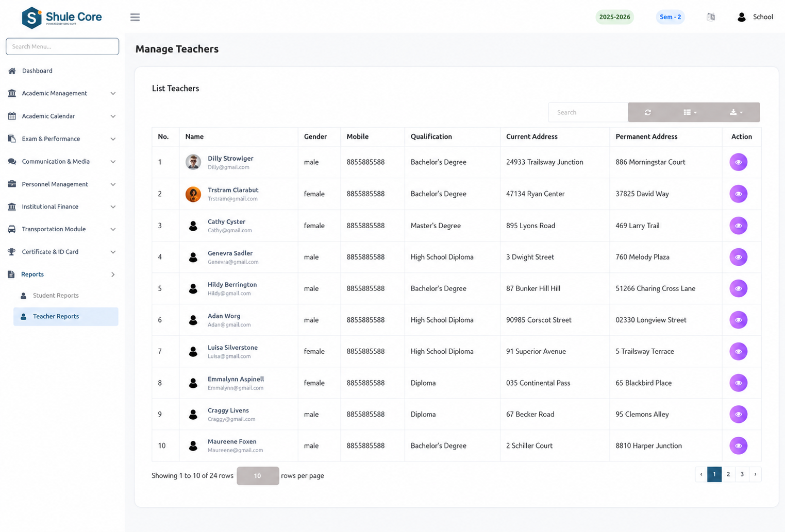
Task: Select Teacher Reports submenu item
Action: coord(66,317)
